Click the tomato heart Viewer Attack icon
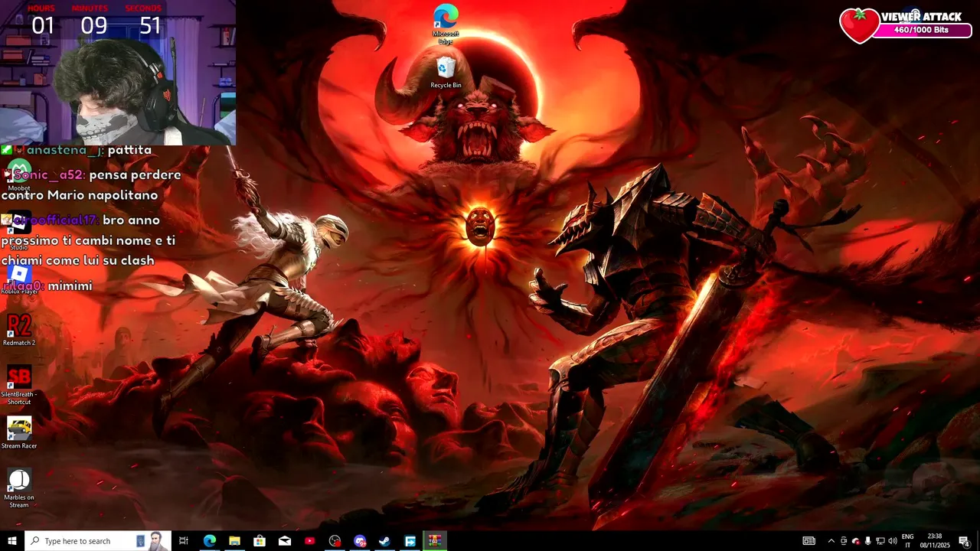The height and width of the screenshot is (551, 980). click(x=860, y=24)
